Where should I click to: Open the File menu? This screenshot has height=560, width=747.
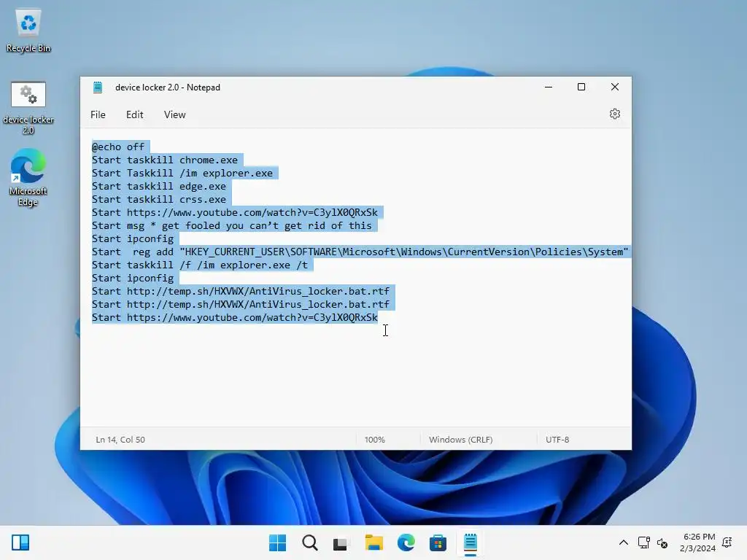point(98,114)
